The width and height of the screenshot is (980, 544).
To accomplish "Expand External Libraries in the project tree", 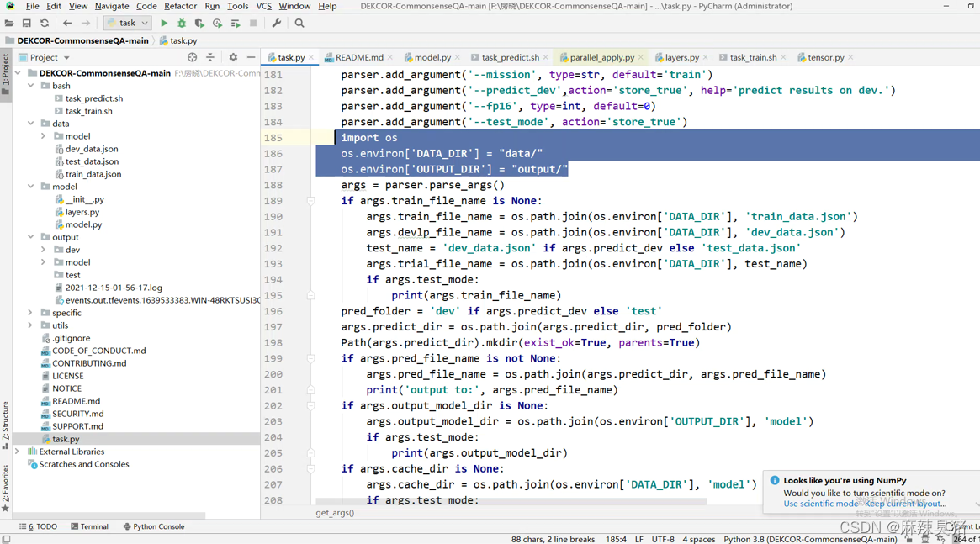I will coord(18,451).
